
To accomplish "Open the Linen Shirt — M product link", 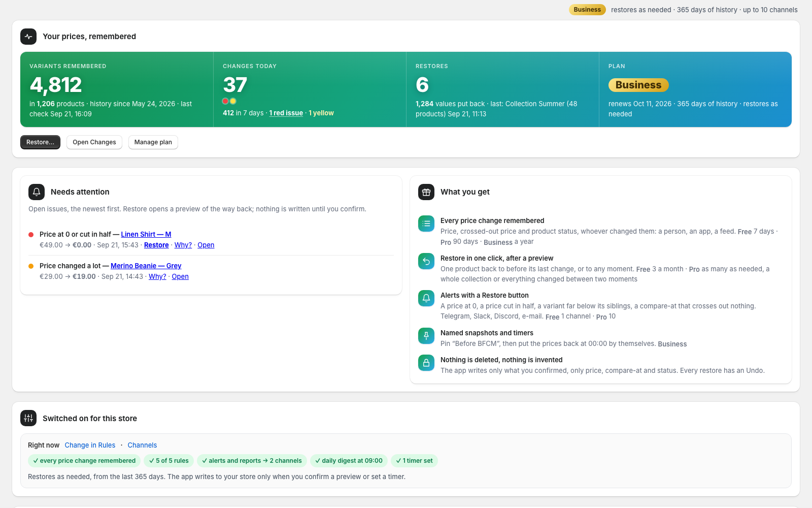I will click(146, 234).
